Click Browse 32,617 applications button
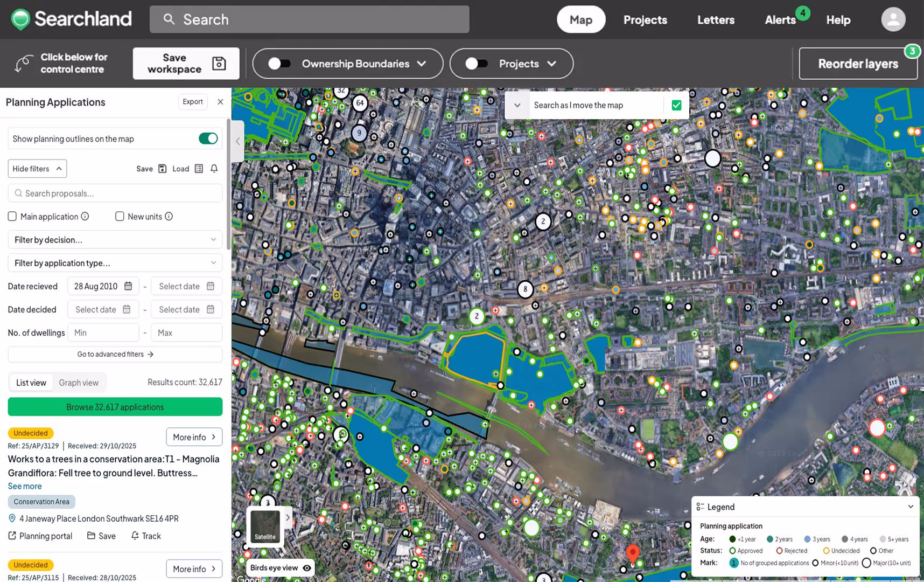This screenshot has height=582, width=924. (x=115, y=406)
